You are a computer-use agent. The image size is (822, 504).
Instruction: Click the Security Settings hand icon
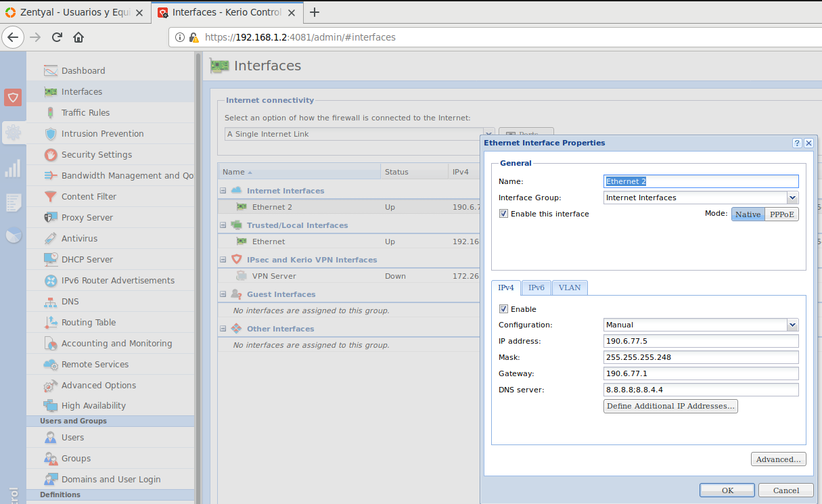point(51,154)
